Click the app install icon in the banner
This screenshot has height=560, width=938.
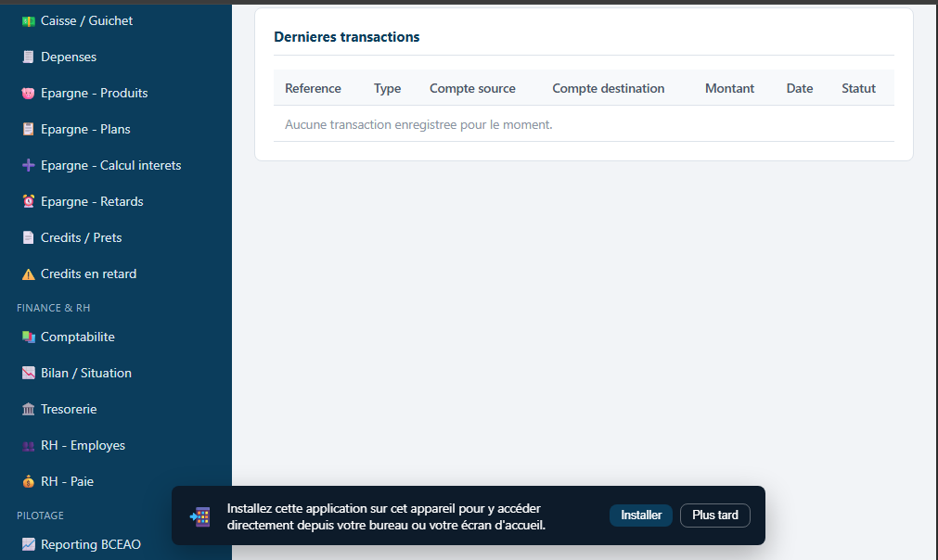click(x=199, y=516)
